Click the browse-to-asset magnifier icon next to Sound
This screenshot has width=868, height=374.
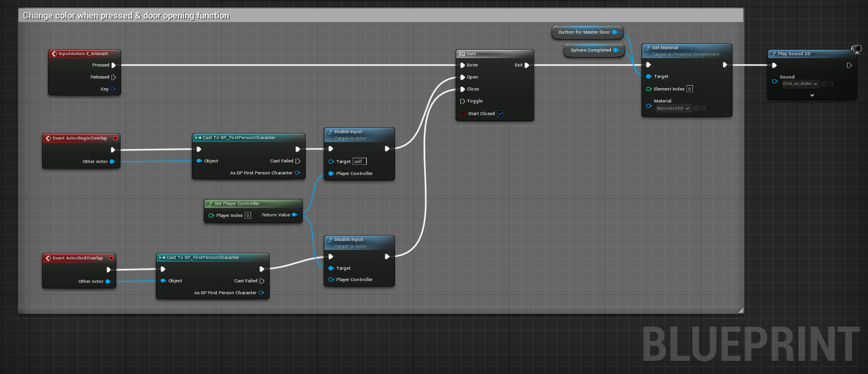tap(831, 84)
